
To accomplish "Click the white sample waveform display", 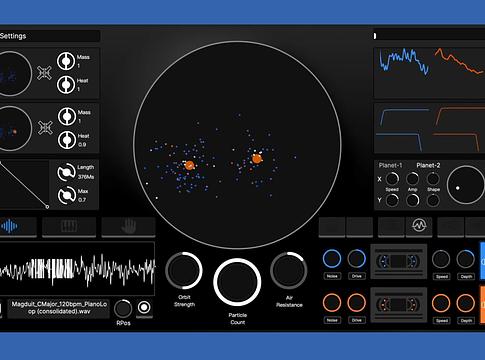I will coord(77,269).
